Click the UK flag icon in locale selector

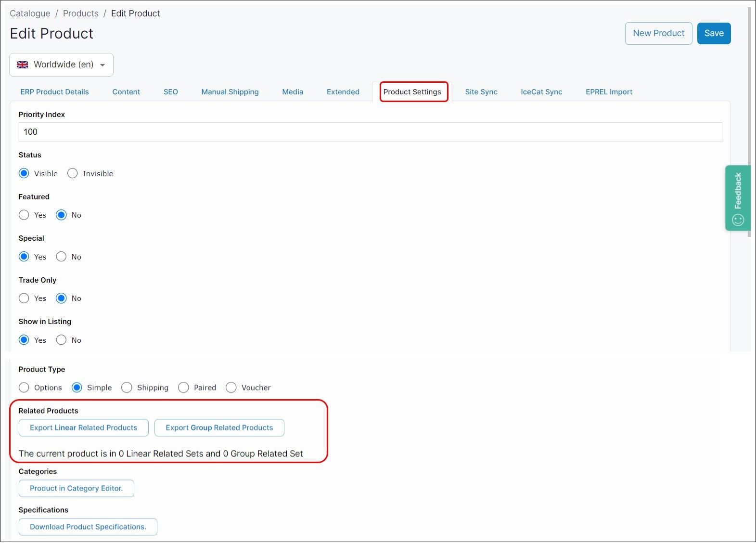click(23, 65)
